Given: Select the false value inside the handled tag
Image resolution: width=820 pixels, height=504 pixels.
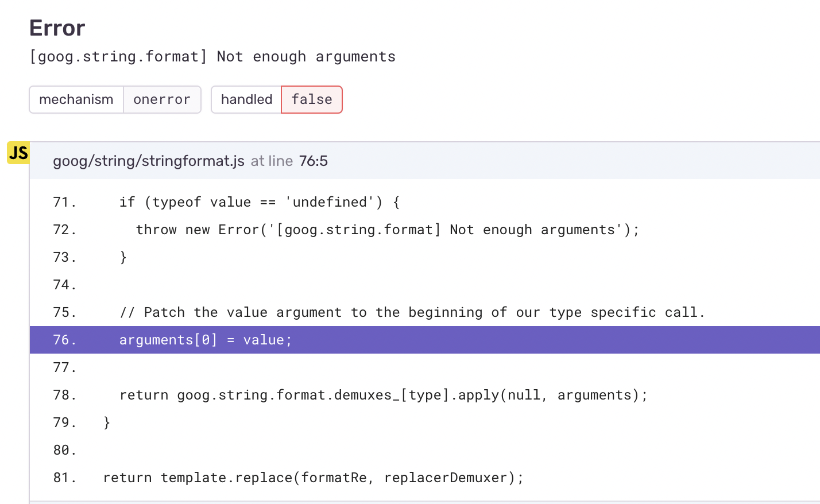Looking at the screenshot, I should click(x=311, y=99).
